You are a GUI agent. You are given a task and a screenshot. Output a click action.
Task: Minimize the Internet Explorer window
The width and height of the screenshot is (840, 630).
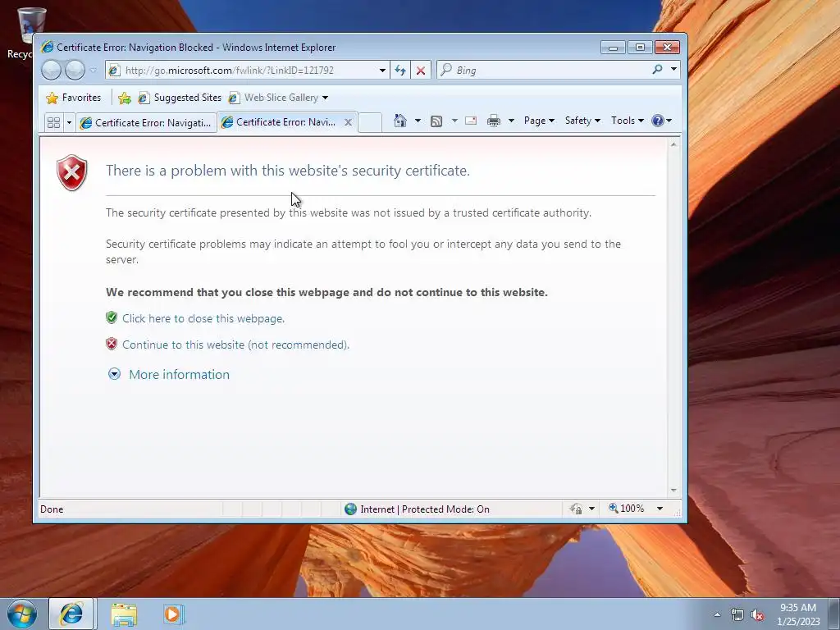[613, 47]
